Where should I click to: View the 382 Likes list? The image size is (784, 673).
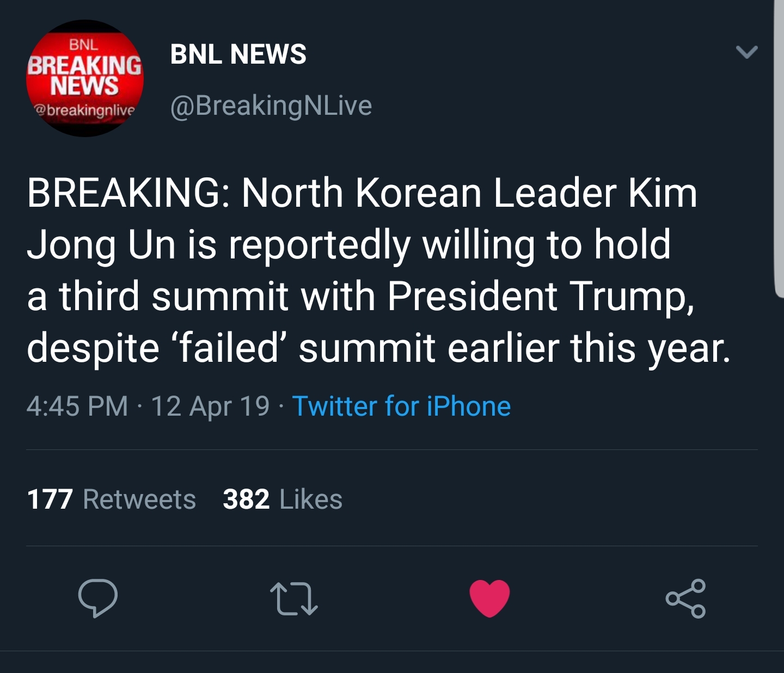[283, 499]
